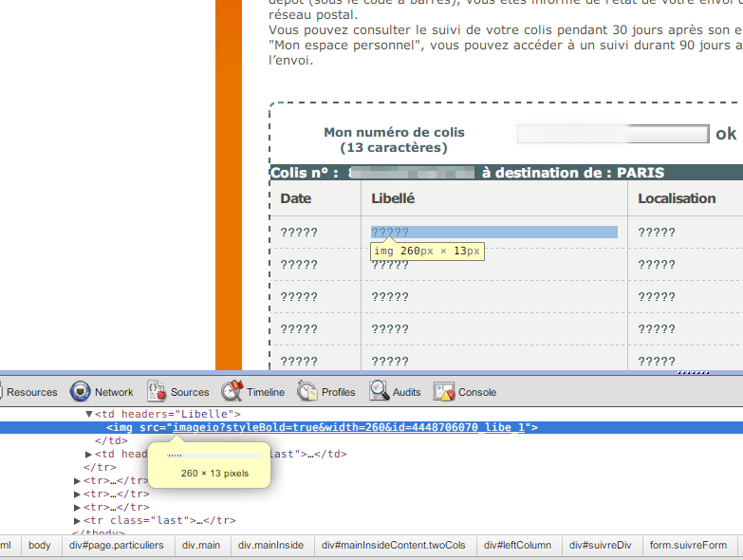
Task: Expand the first collapsed tr node
Action: (78, 481)
